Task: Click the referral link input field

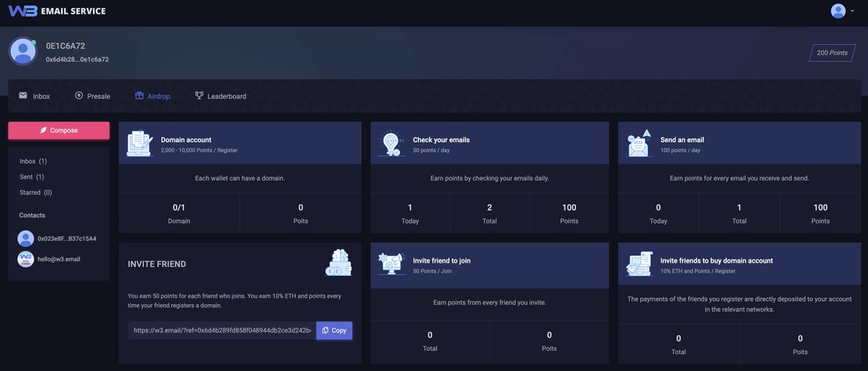Action: coord(222,331)
